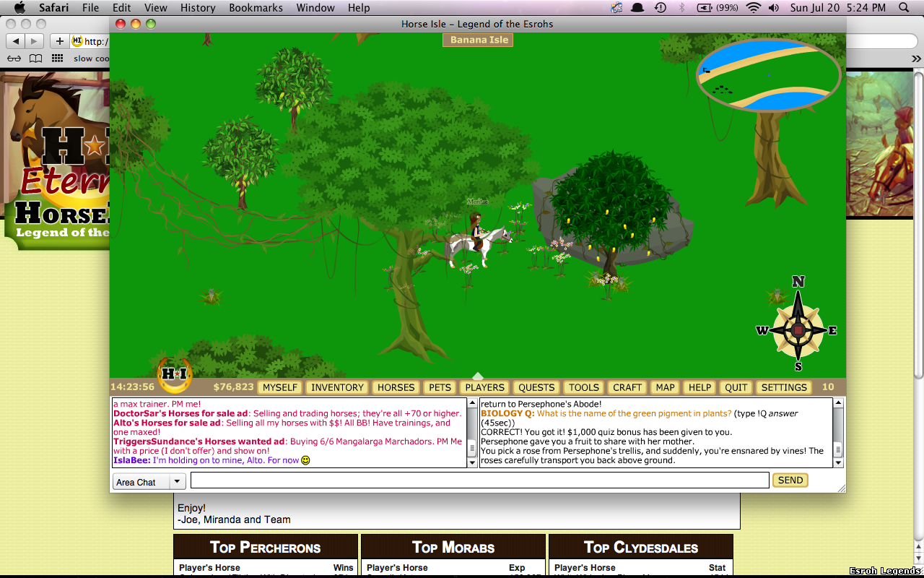Open Spotlight search magnifier icon
924x578 pixels.
pos(904,8)
